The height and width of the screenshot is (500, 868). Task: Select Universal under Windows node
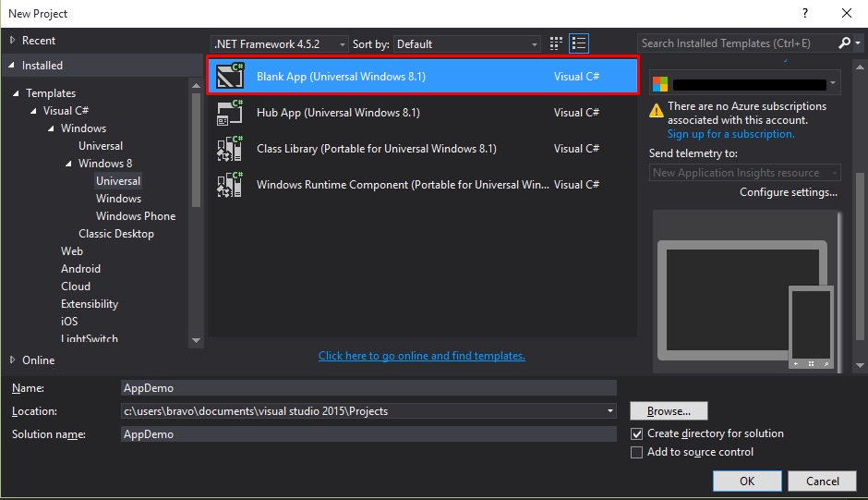click(x=101, y=146)
